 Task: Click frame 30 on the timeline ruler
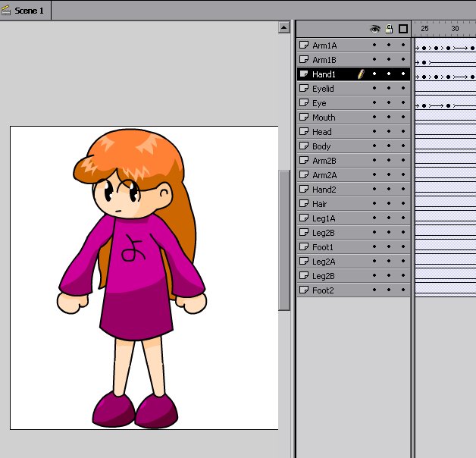455,29
